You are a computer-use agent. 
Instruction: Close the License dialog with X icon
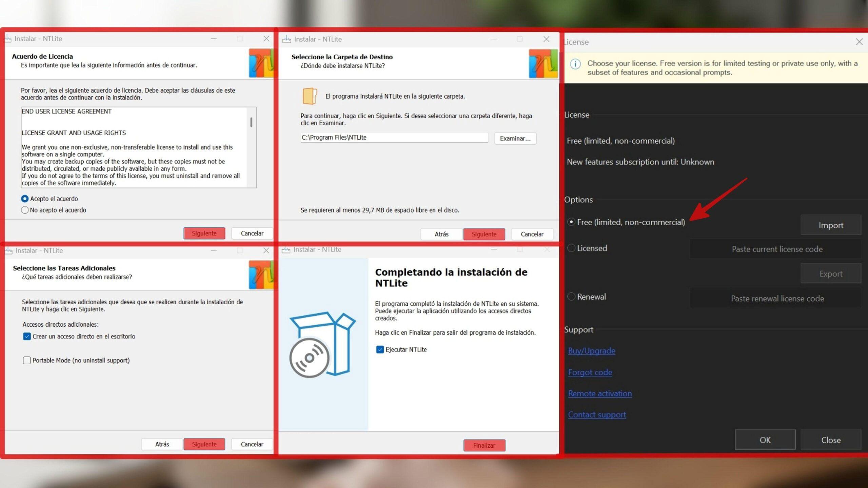(x=859, y=42)
